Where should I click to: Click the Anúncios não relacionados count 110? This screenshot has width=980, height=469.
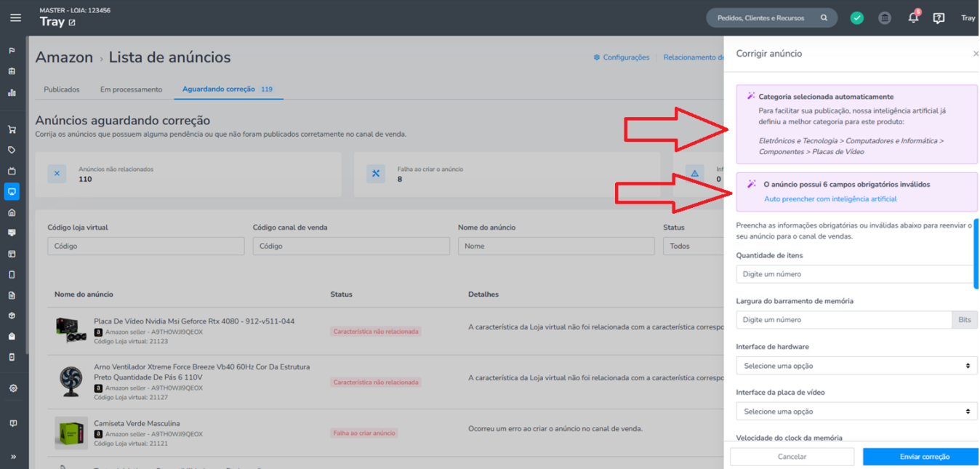click(x=85, y=179)
